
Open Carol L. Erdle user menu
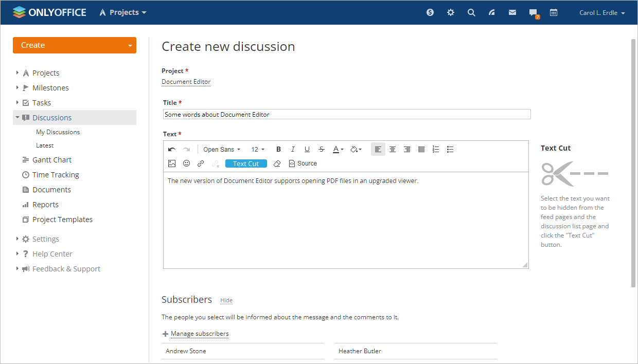pyautogui.click(x=602, y=13)
